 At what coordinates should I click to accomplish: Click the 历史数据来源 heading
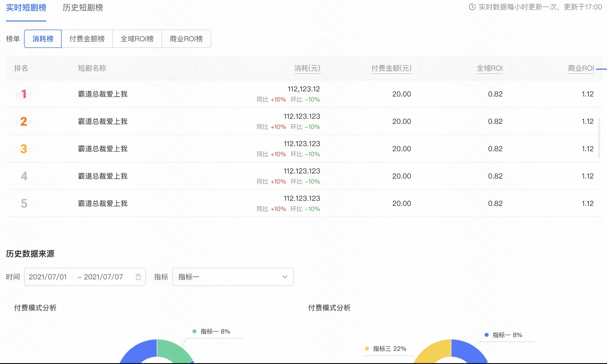pyautogui.click(x=30, y=254)
